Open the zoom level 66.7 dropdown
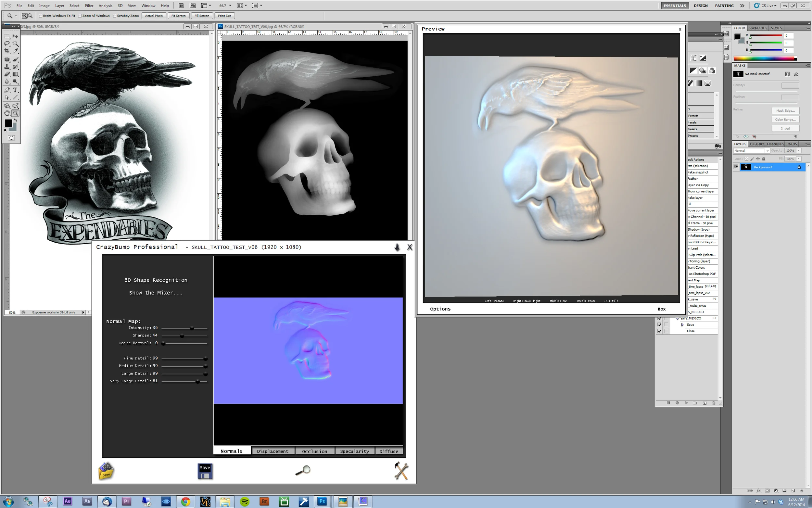Viewport: 812px width, 508px height. 230,6
